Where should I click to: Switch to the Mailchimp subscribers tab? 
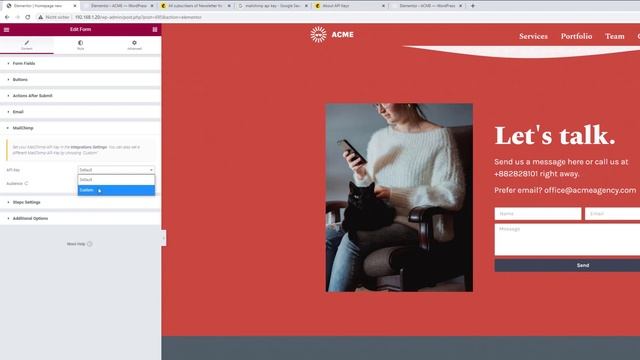pos(195,6)
